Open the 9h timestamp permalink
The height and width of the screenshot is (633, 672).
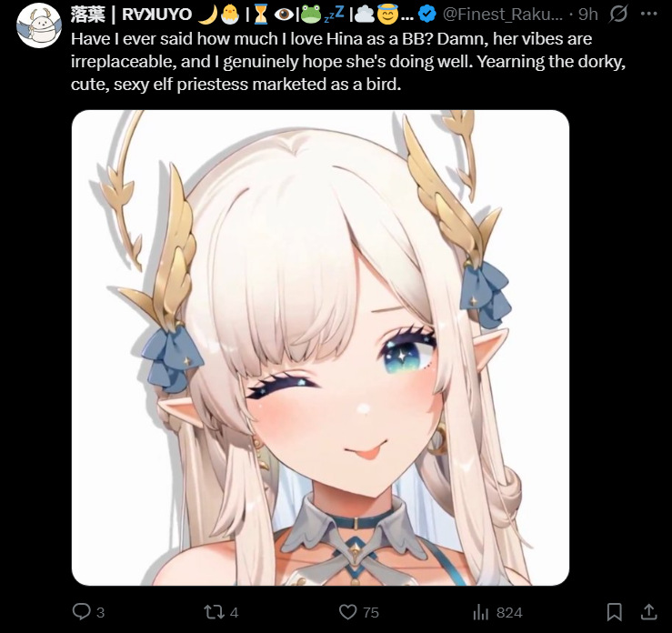click(587, 15)
